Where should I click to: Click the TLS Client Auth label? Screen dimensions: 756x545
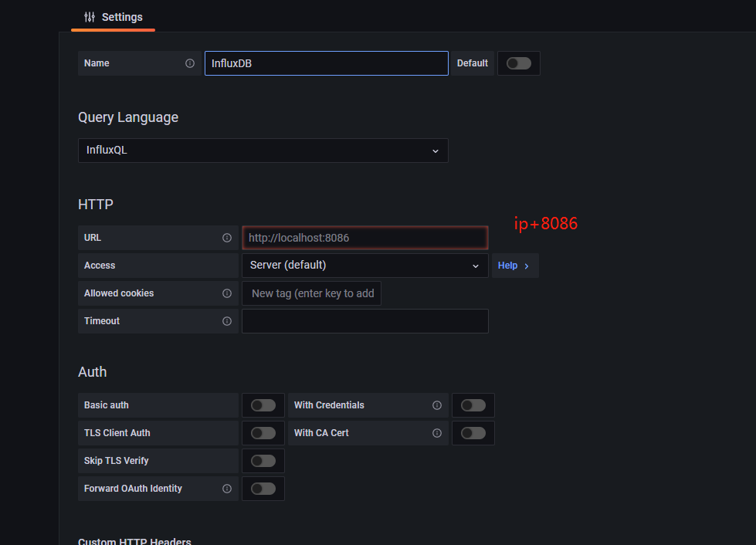coord(117,433)
